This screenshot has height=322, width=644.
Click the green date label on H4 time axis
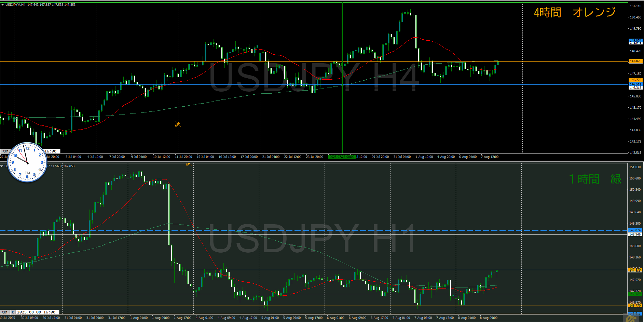pos(342,157)
